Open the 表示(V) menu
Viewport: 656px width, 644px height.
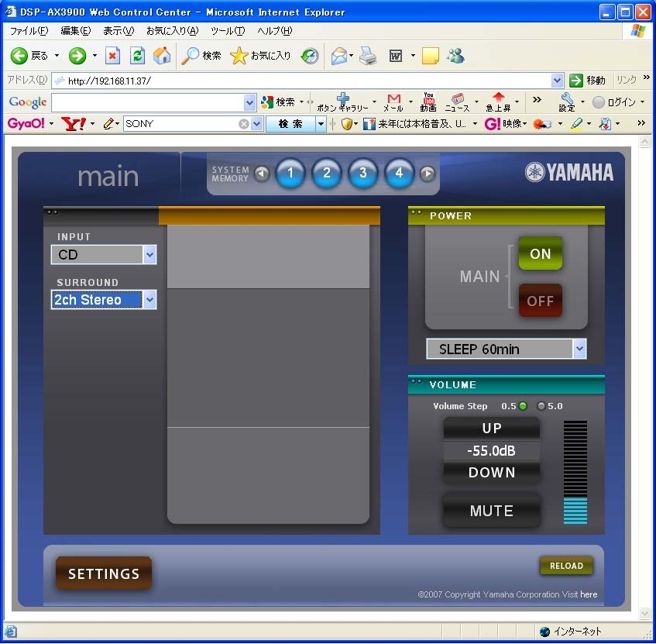(118, 30)
